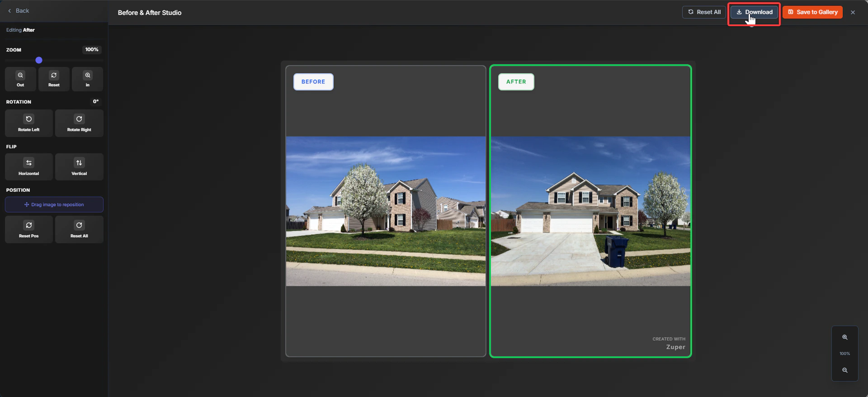Click the AFTER label badge
The height and width of the screenshot is (397, 868).
tap(516, 82)
